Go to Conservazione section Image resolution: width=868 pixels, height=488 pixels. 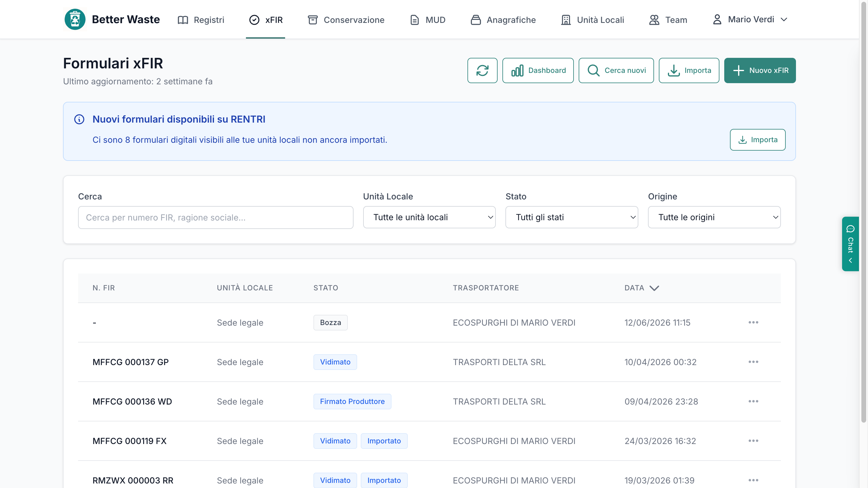click(x=346, y=20)
